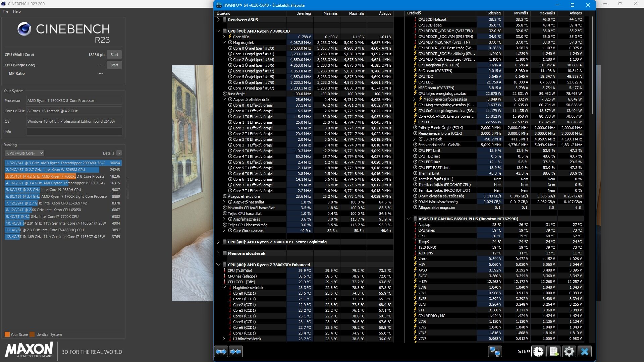Viewport: 644px width, 362px height.
Task: Collapse the Alapvető effektív órák subtree
Action: [x=224, y=100]
